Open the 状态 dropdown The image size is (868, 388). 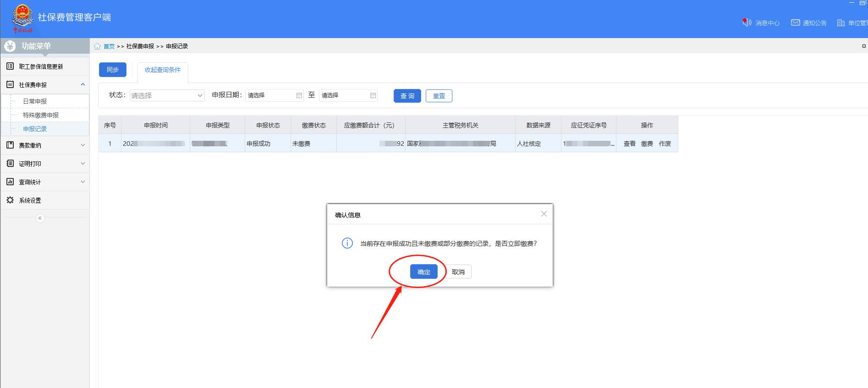point(167,95)
